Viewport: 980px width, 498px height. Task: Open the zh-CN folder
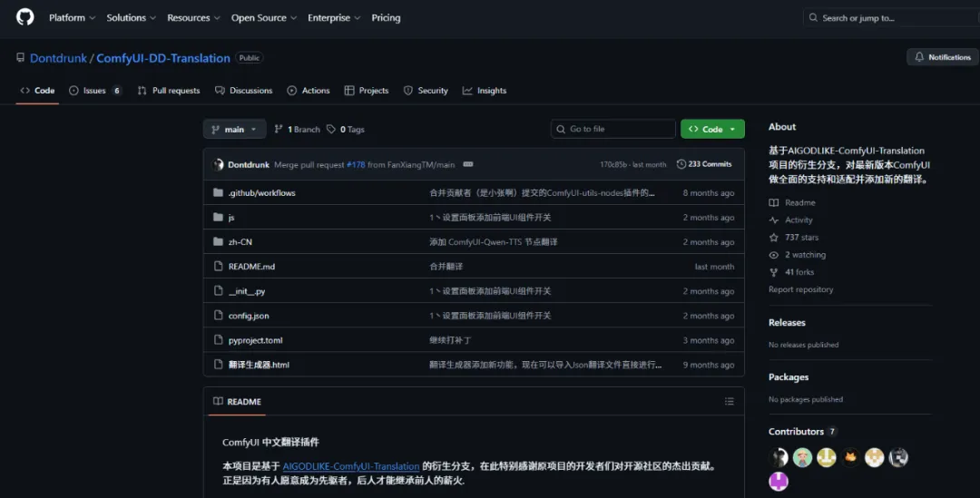pyautogui.click(x=240, y=242)
